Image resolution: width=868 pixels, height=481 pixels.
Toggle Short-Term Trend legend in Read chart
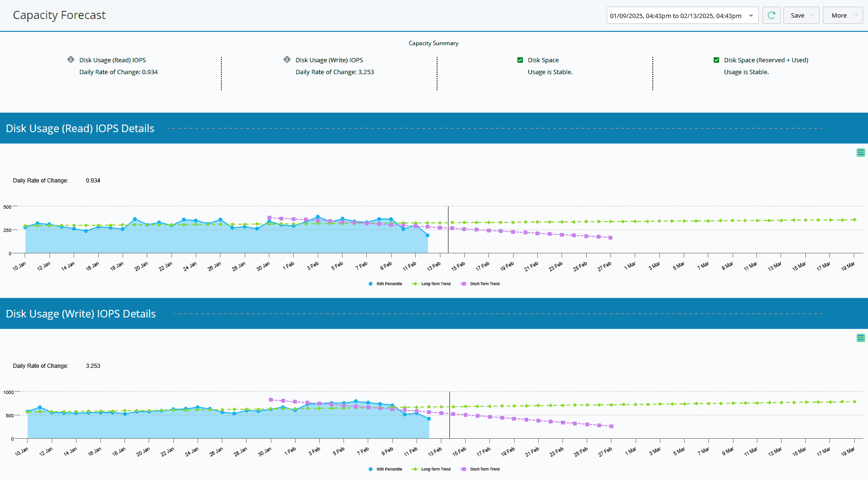(480, 284)
